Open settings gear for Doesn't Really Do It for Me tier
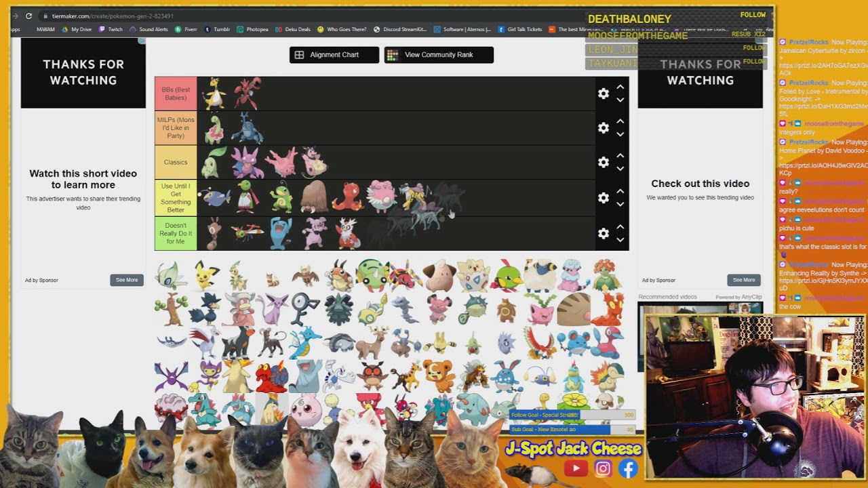Image resolution: width=868 pixels, height=488 pixels. click(603, 233)
